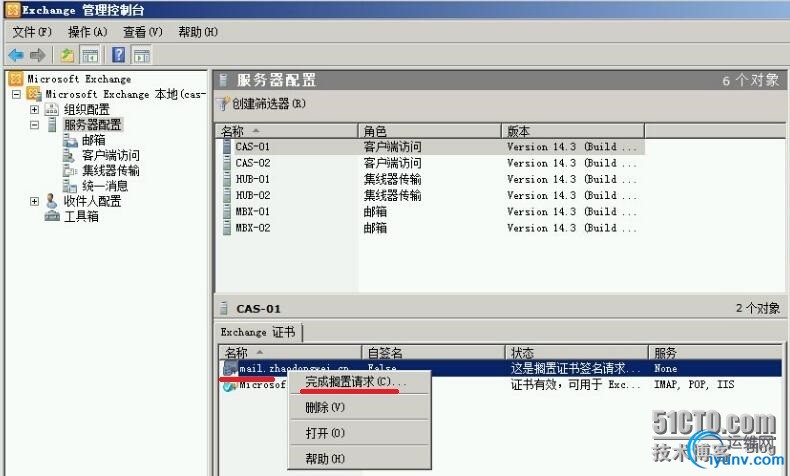
Task: Sort certificates by the 状态 column header
Action: point(576,352)
